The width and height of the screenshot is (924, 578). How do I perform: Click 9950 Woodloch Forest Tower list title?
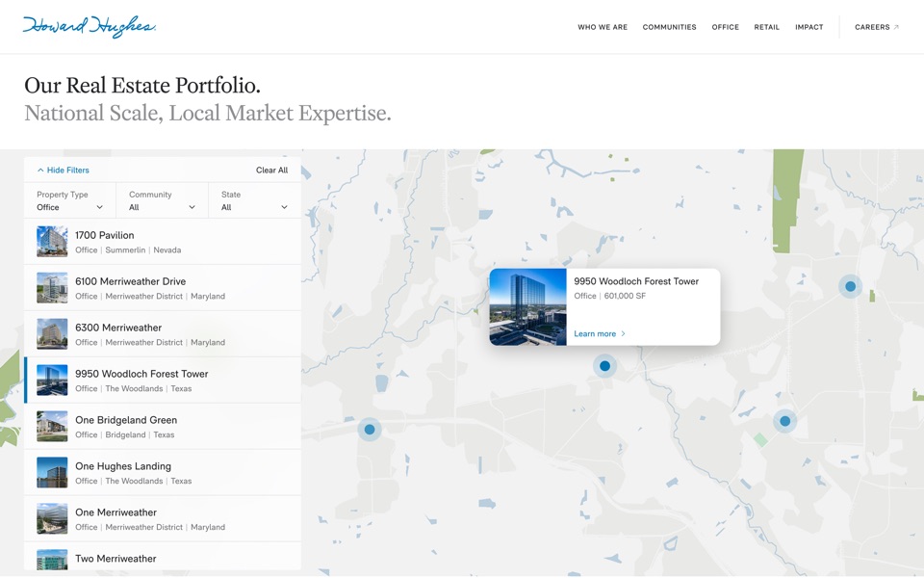141,374
